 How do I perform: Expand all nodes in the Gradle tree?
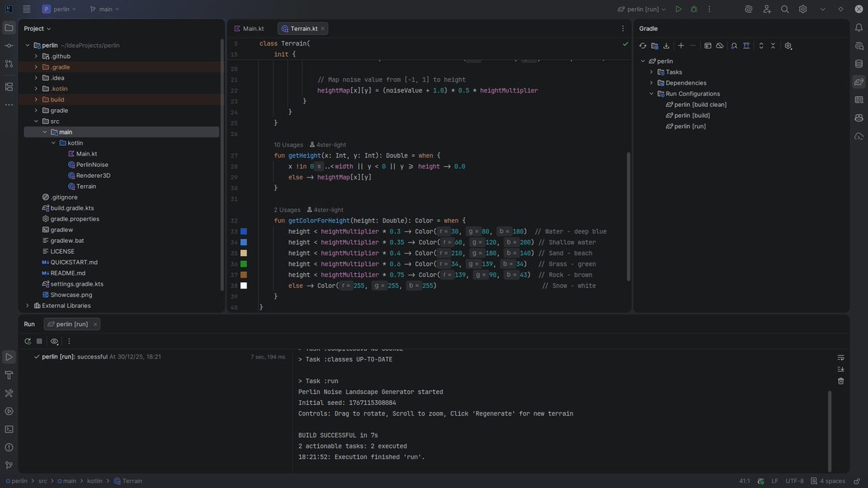[x=761, y=46]
